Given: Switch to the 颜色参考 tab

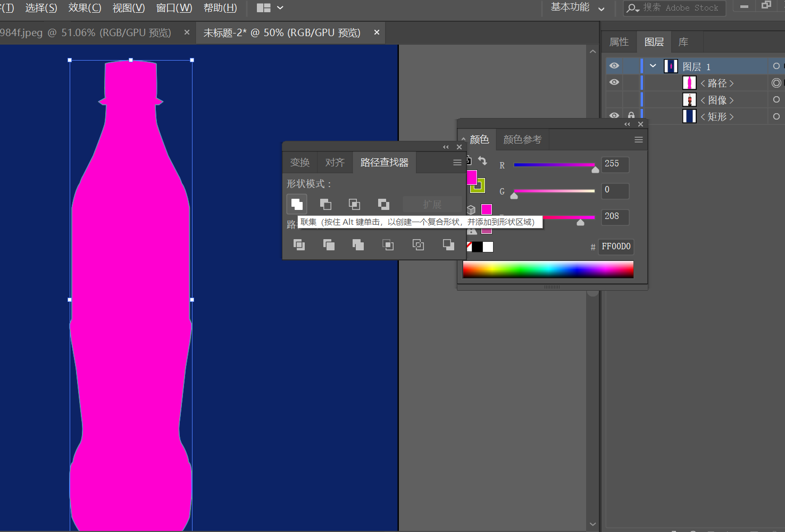Looking at the screenshot, I should [x=522, y=140].
